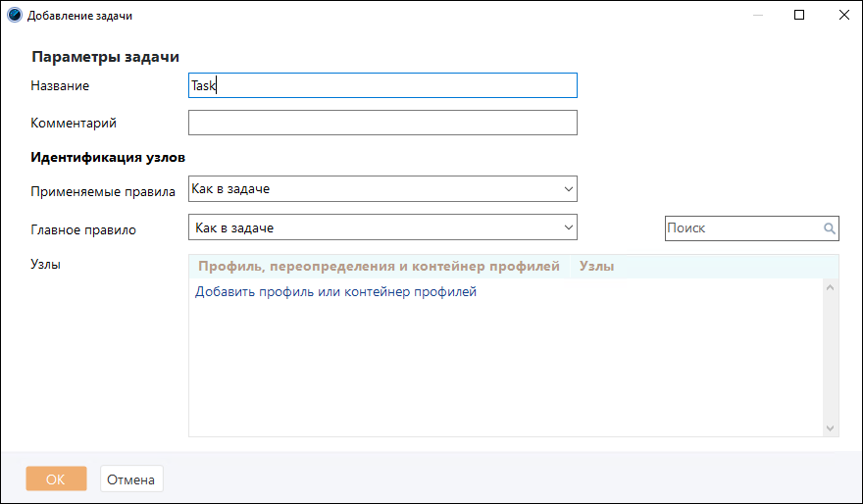863x504 pixels.
Task: Click the vertical scrollbar track of the nodes list
Action: pyautogui.click(x=832, y=358)
